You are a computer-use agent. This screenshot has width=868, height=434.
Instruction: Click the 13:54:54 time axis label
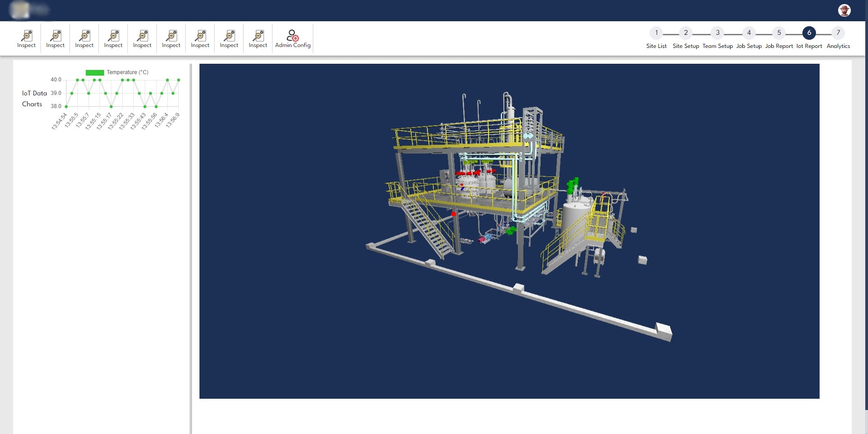tap(59, 121)
